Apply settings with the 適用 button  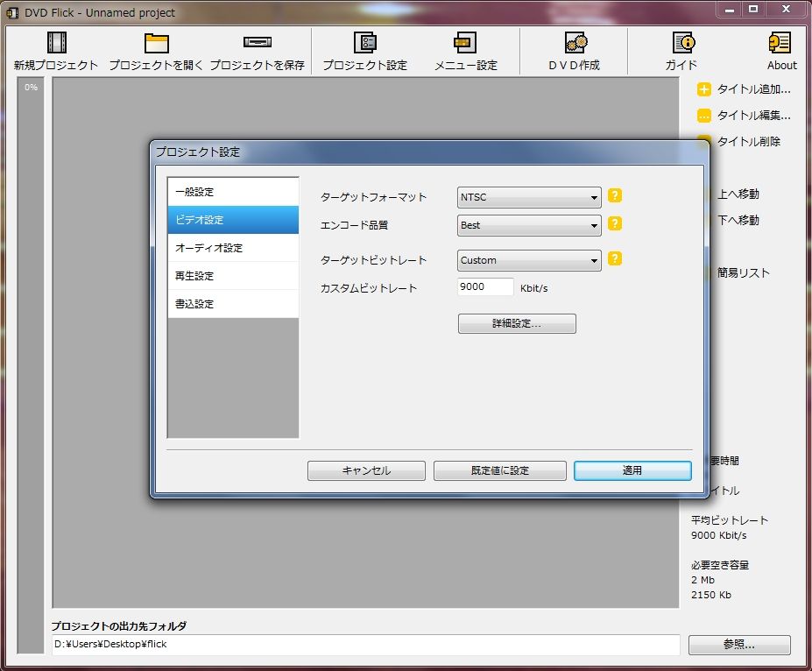[x=632, y=470]
